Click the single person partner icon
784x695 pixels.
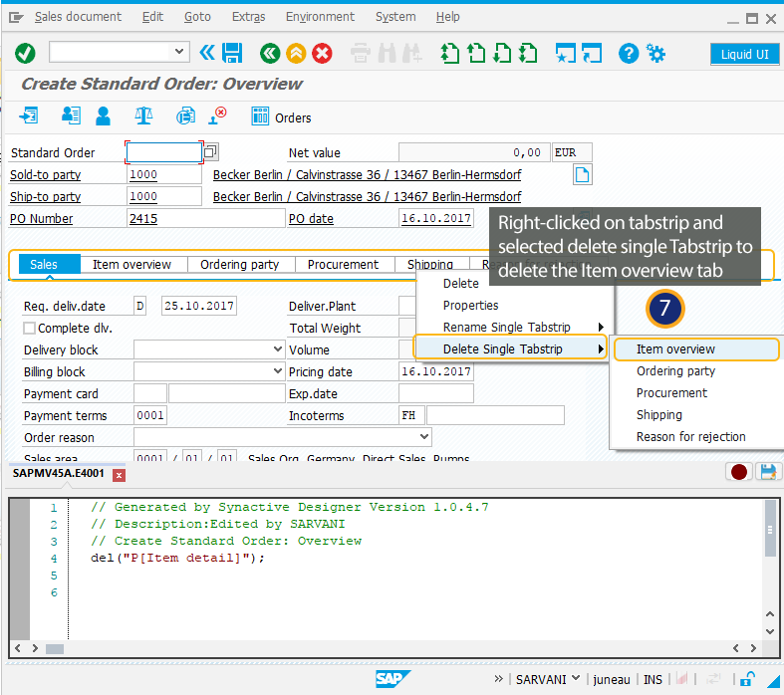click(x=103, y=116)
